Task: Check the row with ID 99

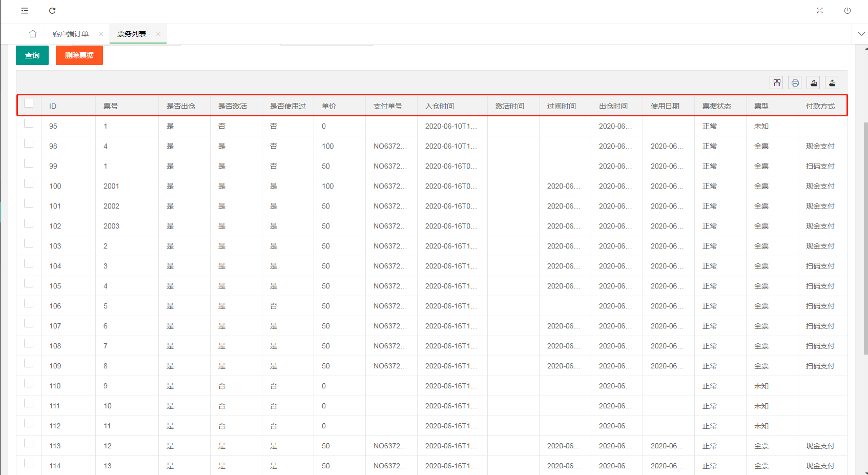Action: pos(29,163)
